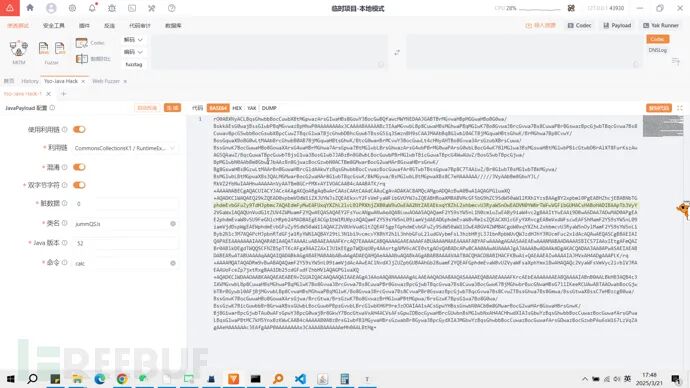Click the orange mascot icon at right edge
Screen dimensions: 690x388
pyautogui.click(x=683, y=210)
